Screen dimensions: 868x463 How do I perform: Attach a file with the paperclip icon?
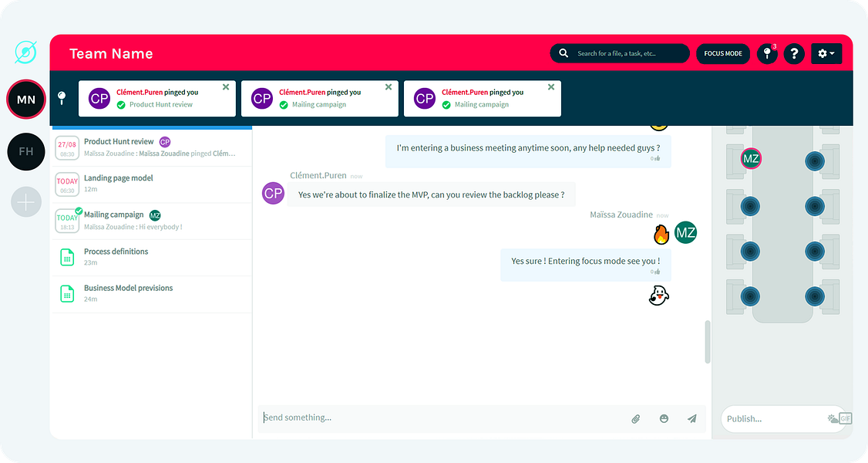[x=635, y=419]
